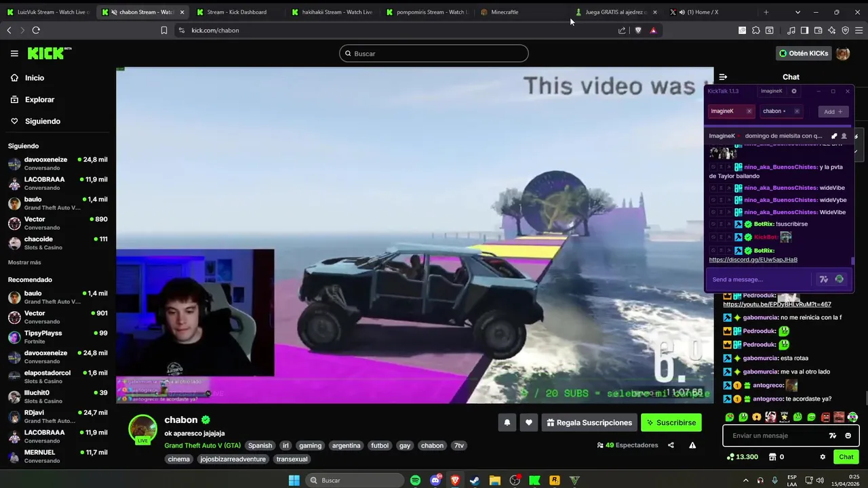
Task: Switch to LuizVuk Stream browser tab
Action: coord(47,12)
